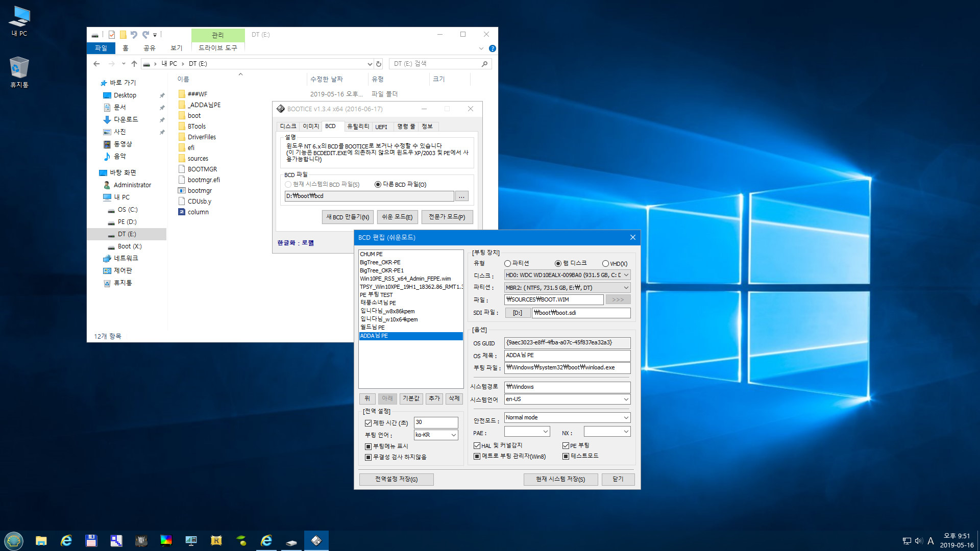Open the yellow R taskbar icon
The image size is (980, 551).
tap(216, 541)
